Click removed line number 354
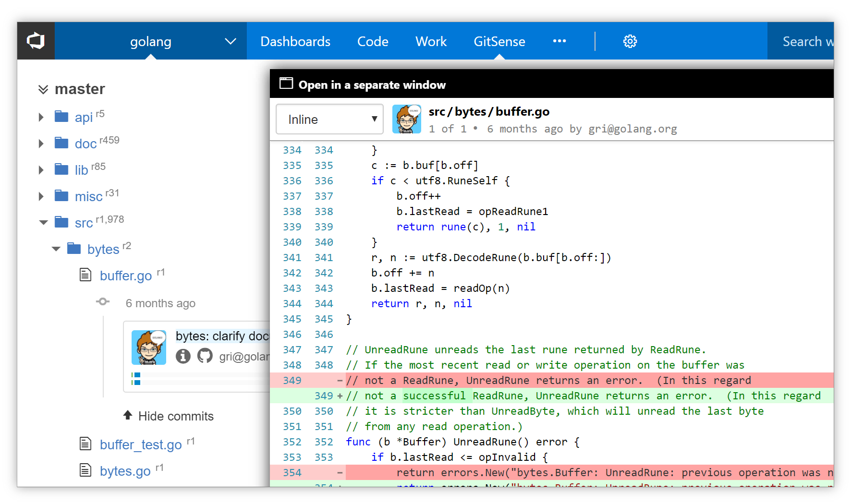851x504 pixels. [292, 472]
